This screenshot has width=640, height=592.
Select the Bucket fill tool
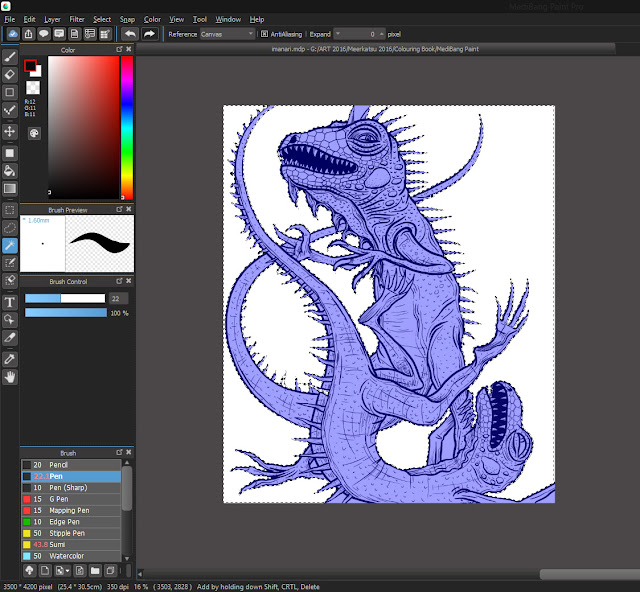[10, 170]
